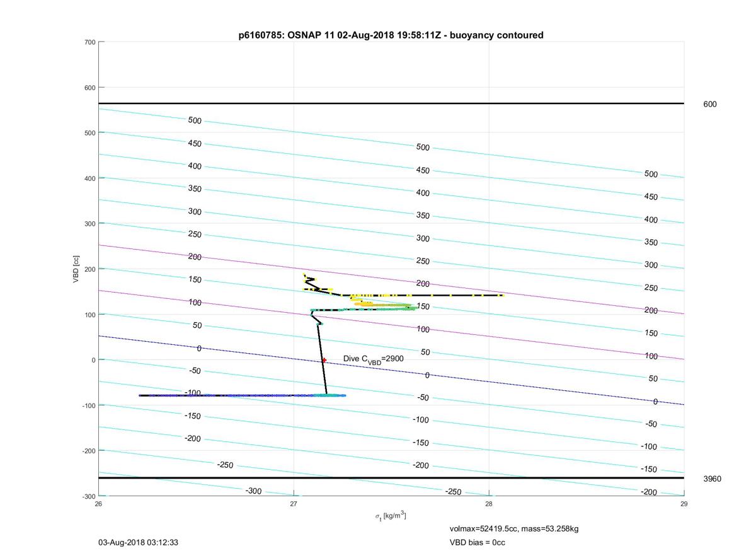The image size is (756, 558).
Task: Click the y-axis tick label '0'
Action: [93, 360]
